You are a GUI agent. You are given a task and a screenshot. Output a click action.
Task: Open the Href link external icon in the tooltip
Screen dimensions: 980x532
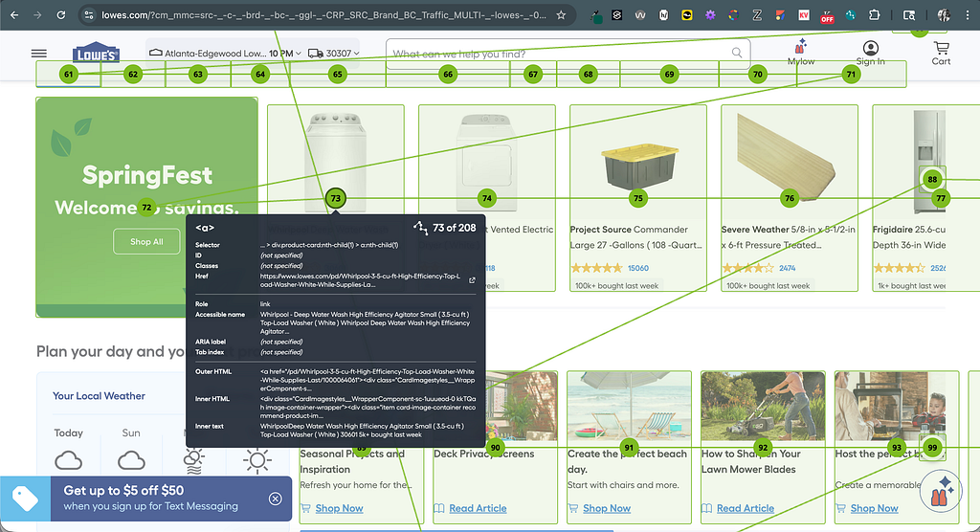(x=472, y=280)
